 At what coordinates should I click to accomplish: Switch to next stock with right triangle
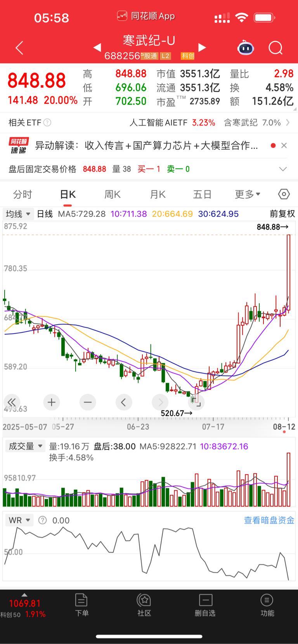(202, 47)
